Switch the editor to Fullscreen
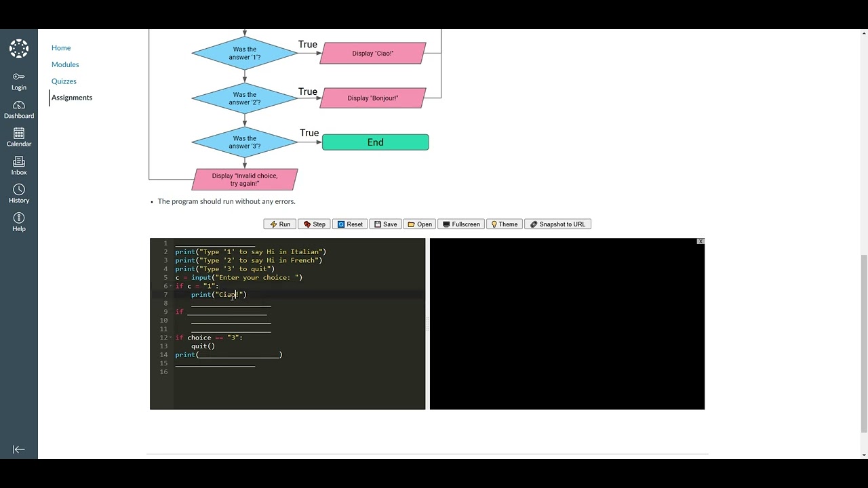 (461, 224)
